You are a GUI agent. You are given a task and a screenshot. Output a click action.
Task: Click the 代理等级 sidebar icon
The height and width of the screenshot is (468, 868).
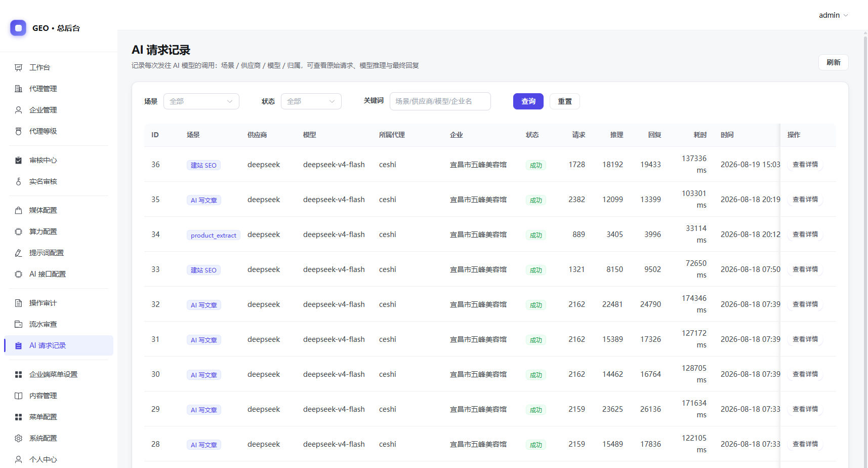pos(19,131)
